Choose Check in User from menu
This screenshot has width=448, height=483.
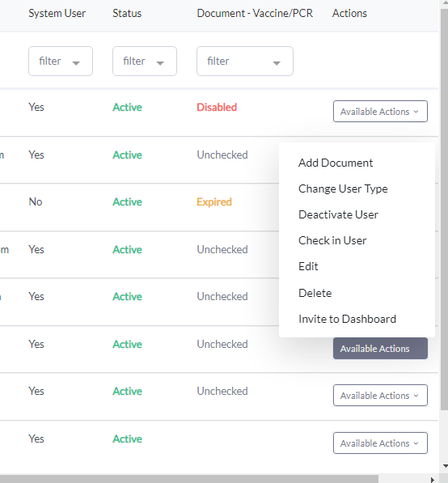(332, 240)
